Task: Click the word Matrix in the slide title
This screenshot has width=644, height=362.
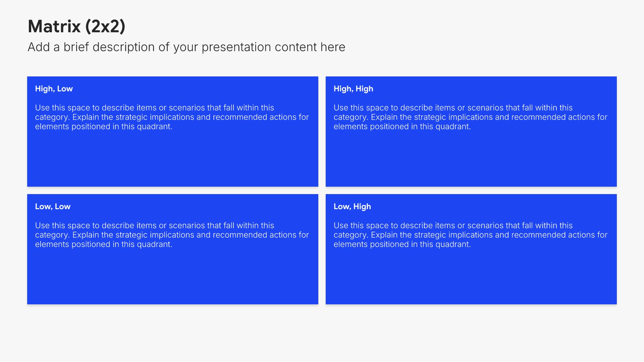Action: click(54, 26)
